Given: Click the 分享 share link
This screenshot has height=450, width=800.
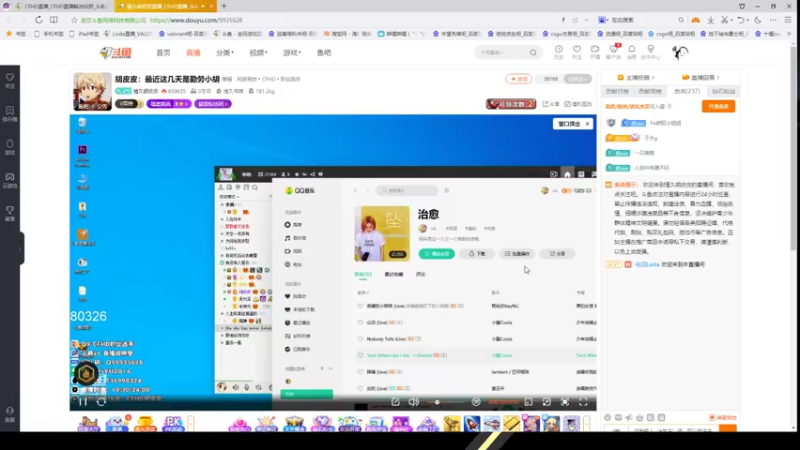Looking at the screenshot, I should (x=551, y=104).
